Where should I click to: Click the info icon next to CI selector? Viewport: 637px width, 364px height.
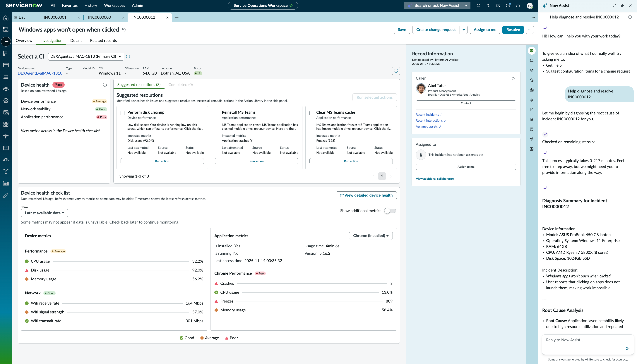(128, 56)
